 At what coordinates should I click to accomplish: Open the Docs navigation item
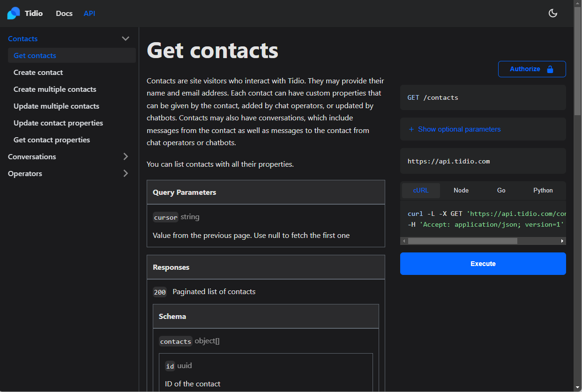(x=64, y=13)
